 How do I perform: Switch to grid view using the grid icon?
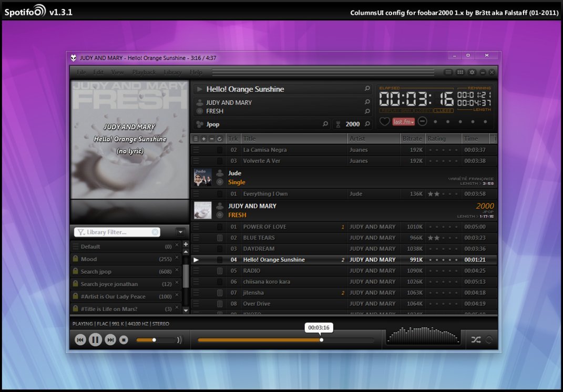[460, 72]
